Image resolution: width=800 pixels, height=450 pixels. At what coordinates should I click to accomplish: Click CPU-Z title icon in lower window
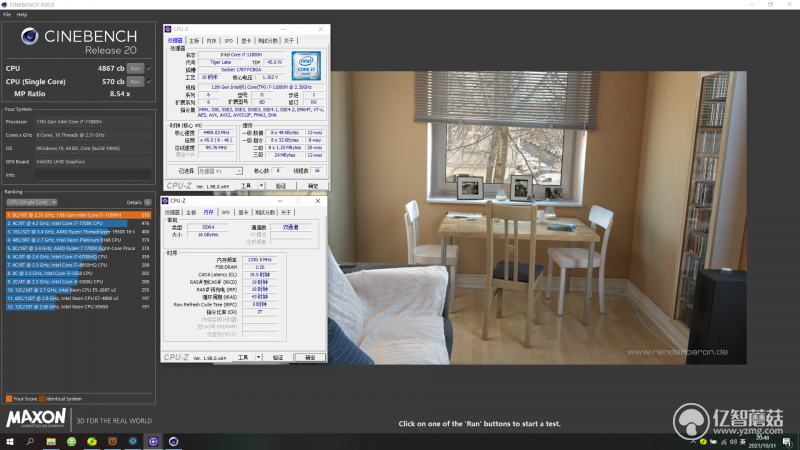[x=165, y=201]
